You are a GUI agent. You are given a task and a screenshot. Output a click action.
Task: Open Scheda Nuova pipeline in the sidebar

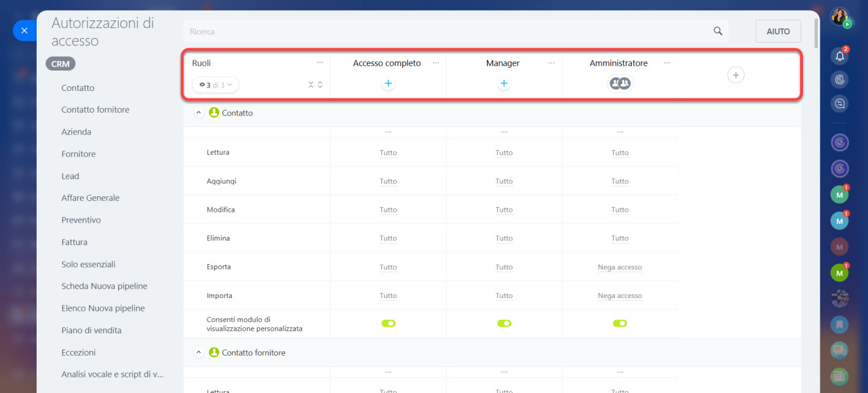point(104,286)
